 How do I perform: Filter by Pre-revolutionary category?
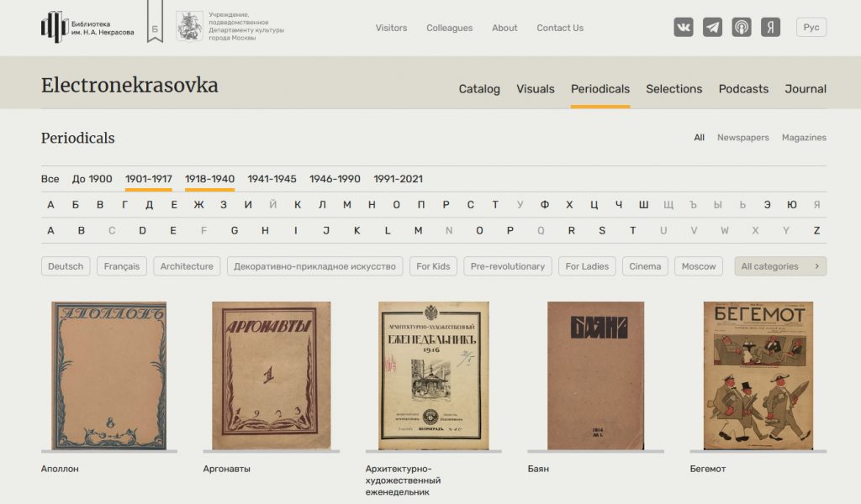[507, 266]
